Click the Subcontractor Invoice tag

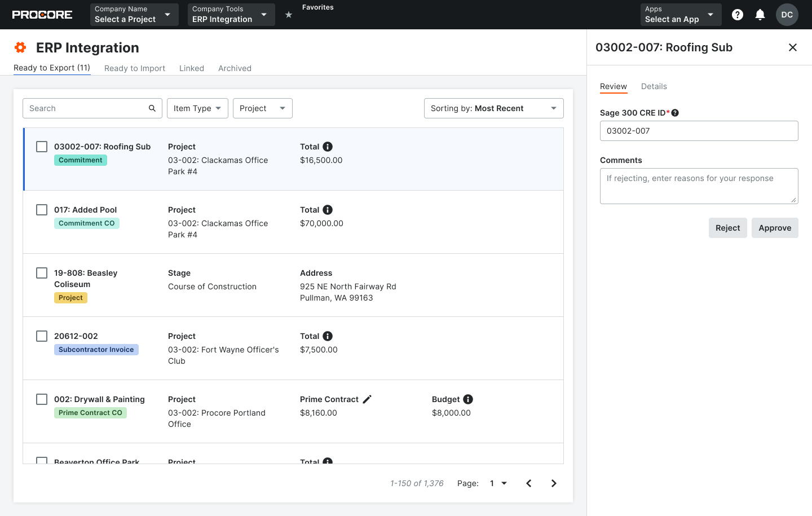click(96, 350)
